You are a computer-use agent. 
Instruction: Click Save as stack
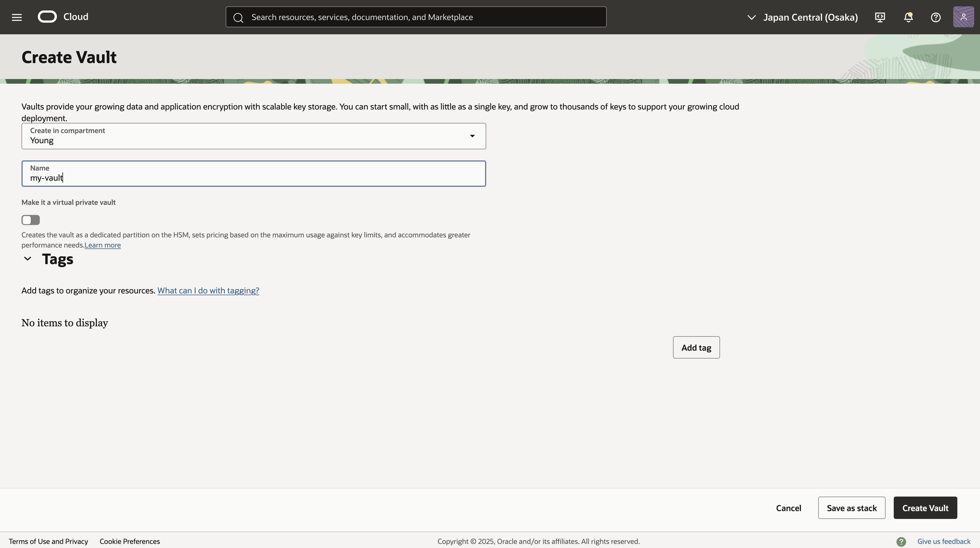[x=851, y=508]
